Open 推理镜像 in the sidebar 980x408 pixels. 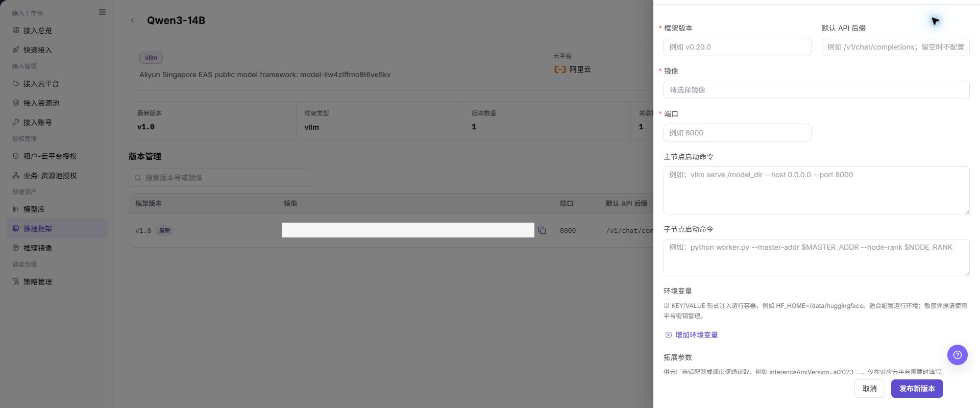point(57,248)
